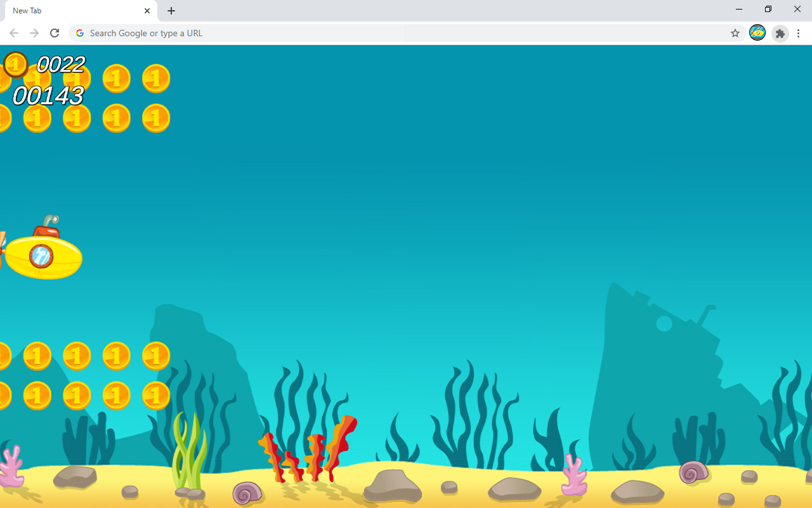Open the submarine game extension icon

pyautogui.click(x=757, y=32)
